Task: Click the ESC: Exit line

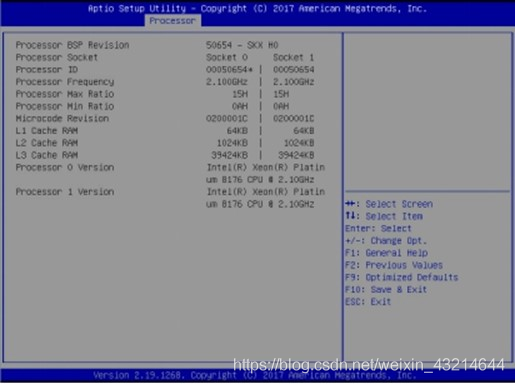Action: (x=368, y=302)
